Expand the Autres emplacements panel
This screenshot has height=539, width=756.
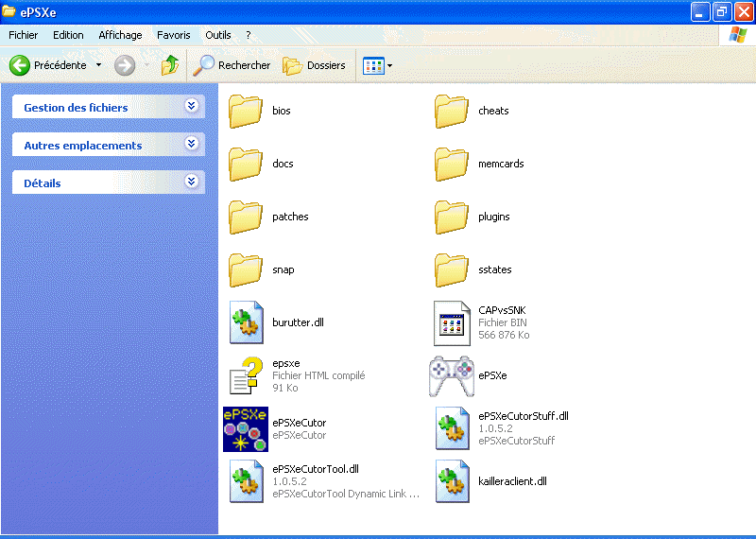click(192, 145)
